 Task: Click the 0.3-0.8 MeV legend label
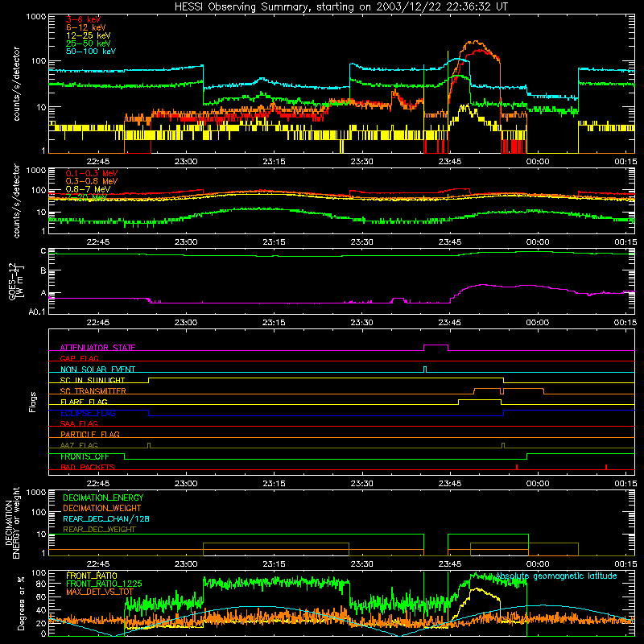92,181
